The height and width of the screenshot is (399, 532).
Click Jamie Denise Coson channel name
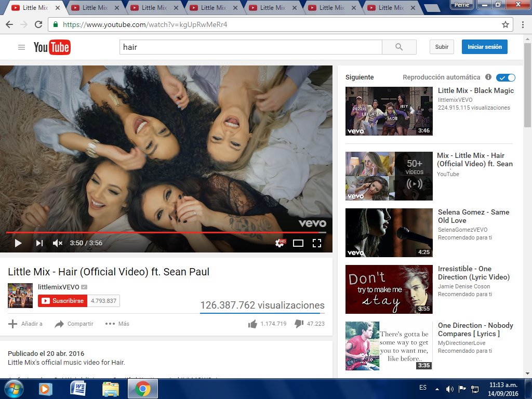pyautogui.click(x=464, y=286)
